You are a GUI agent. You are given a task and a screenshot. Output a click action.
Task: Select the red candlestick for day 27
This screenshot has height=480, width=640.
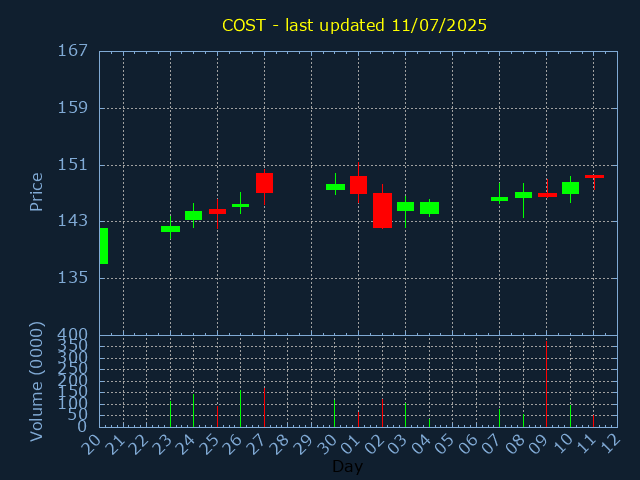(264, 183)
